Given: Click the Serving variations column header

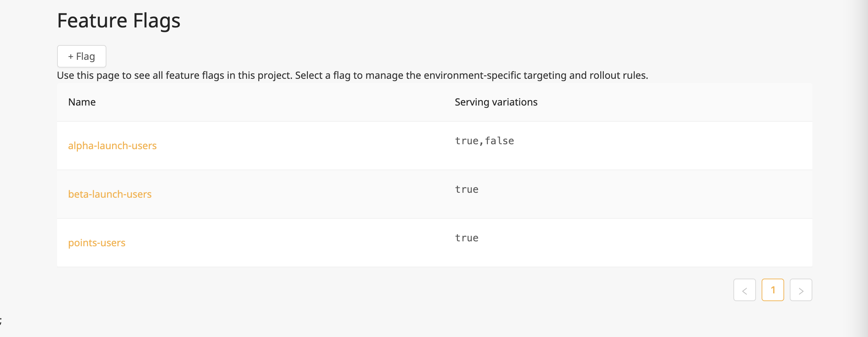Looking at the screenshot, I should click(x=496, y=102).
